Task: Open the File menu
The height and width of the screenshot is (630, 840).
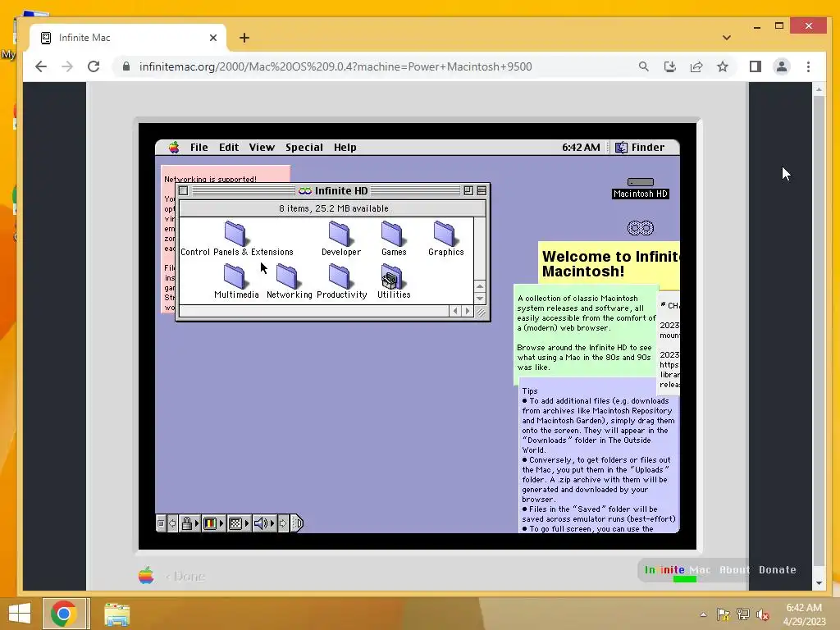Action: coord(199,148)
